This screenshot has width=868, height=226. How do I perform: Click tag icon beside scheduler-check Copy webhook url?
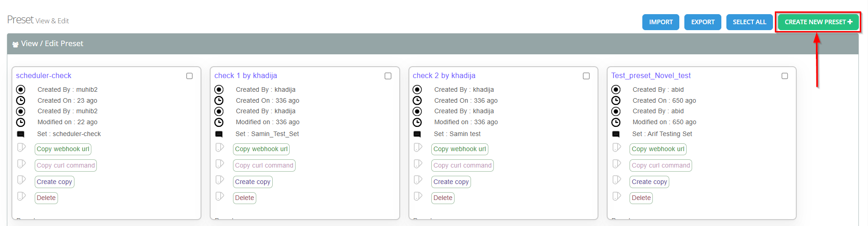pos(21,147)
